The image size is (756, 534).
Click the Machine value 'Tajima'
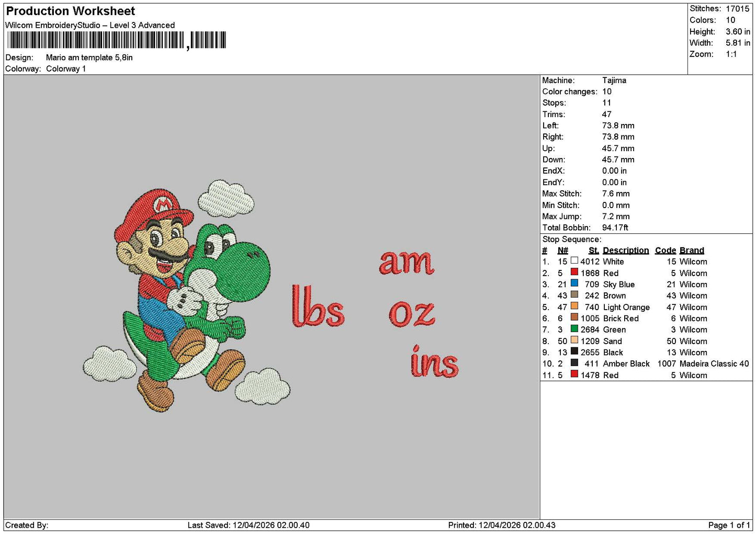coord(614,80)
